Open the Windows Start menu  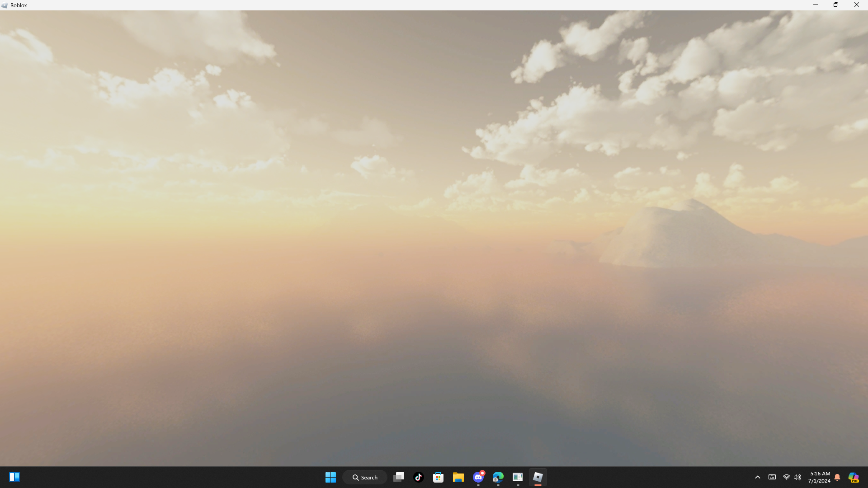coord(330,477)
